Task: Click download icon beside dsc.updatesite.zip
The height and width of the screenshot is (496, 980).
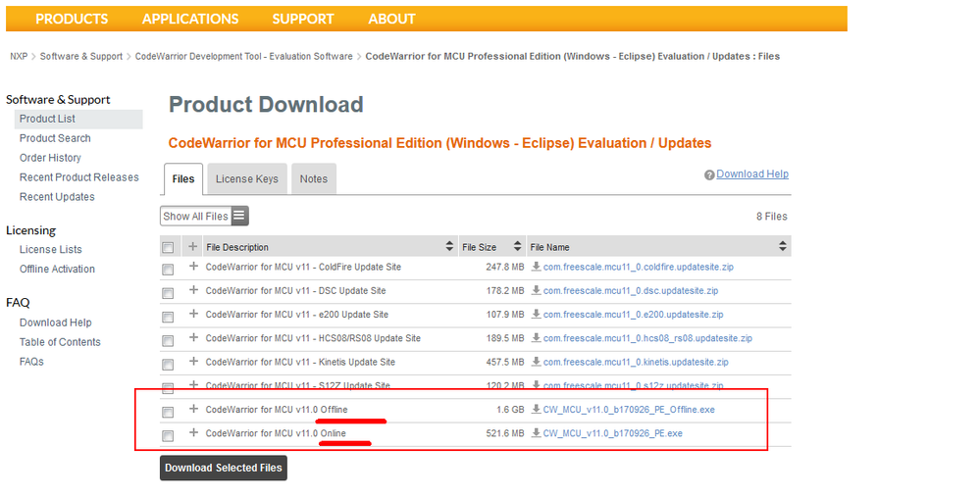Action: point(537,290)
